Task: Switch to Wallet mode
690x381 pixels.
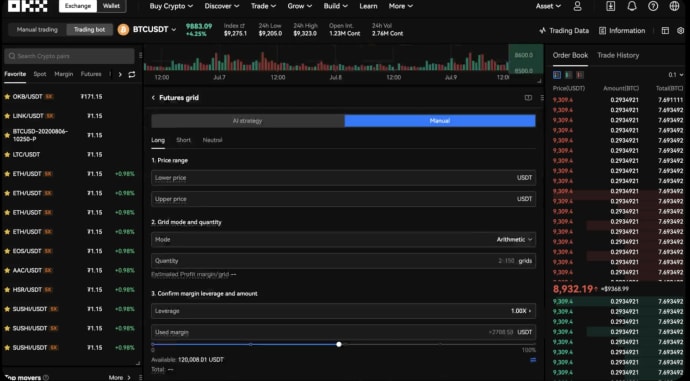Action: pos(111,6)
